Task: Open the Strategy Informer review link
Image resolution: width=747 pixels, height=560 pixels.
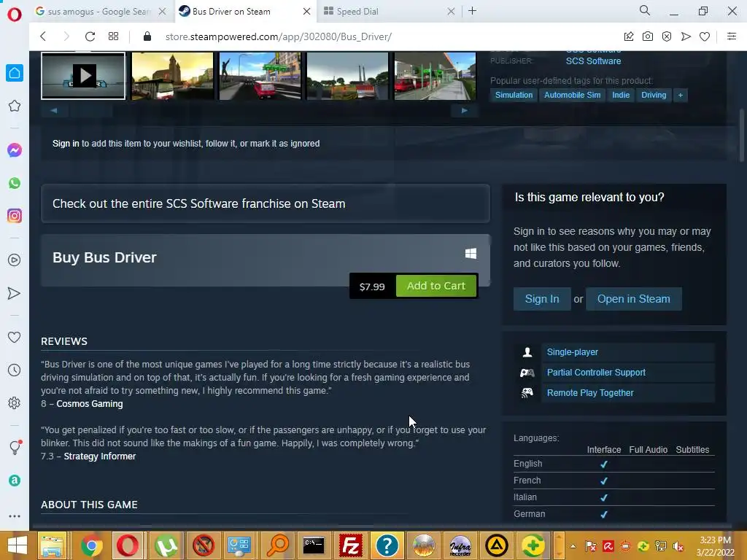Action: [x=99, y=456]
